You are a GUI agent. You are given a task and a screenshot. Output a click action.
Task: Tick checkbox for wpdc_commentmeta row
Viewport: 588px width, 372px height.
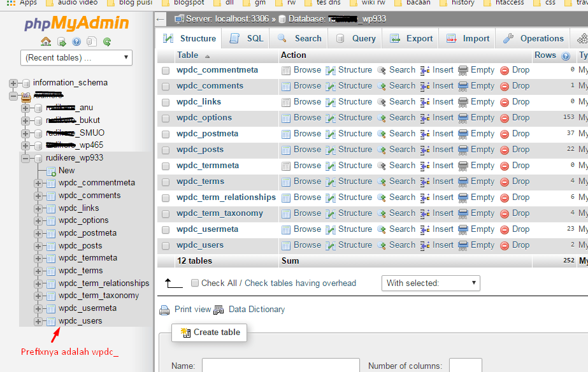tap(166, 71)
